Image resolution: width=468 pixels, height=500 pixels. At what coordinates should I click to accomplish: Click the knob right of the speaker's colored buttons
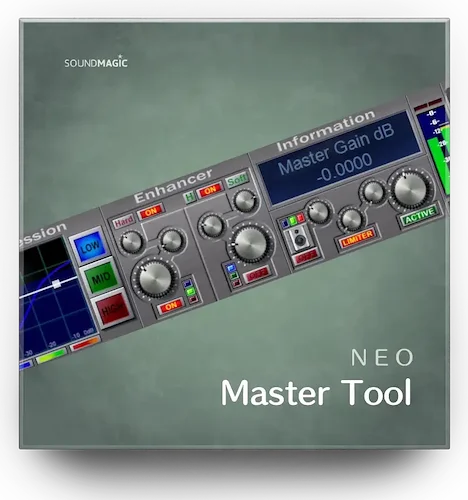coord(318,212)
